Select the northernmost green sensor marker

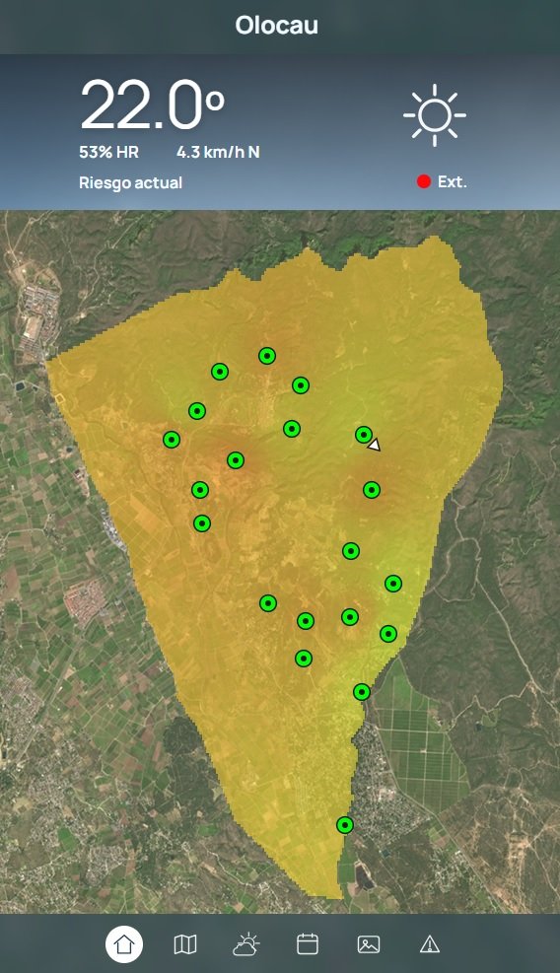click(x=267, y=356)
